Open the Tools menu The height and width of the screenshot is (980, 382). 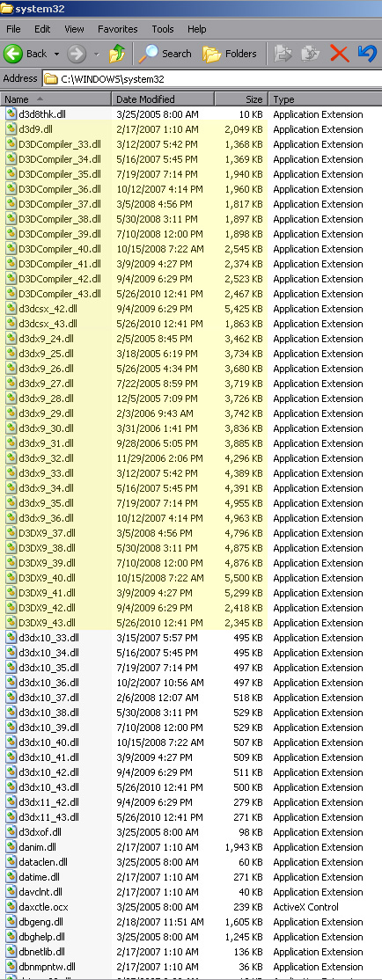pyautogui.click(x=163, y=29)
